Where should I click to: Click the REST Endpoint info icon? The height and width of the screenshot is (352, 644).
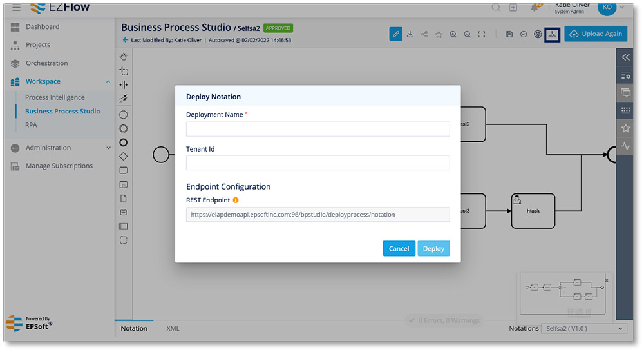pos(235,200)
